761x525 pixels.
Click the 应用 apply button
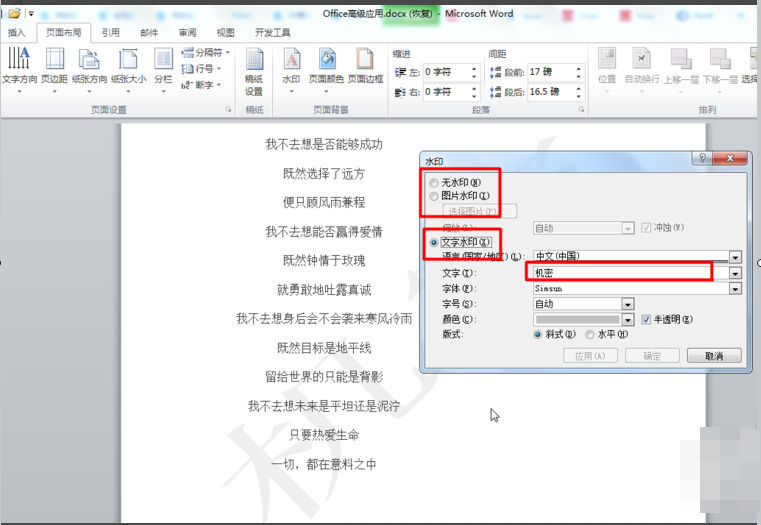[590, 356]
